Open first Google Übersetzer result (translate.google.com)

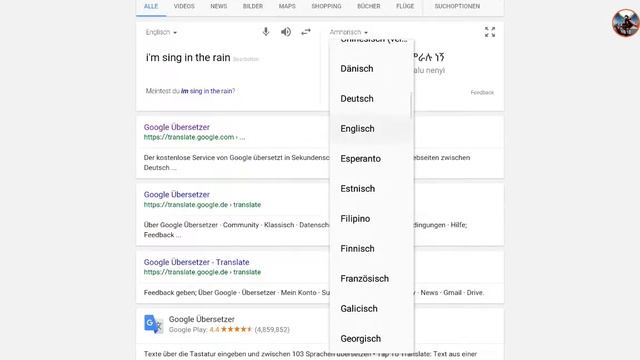(176, 127)
